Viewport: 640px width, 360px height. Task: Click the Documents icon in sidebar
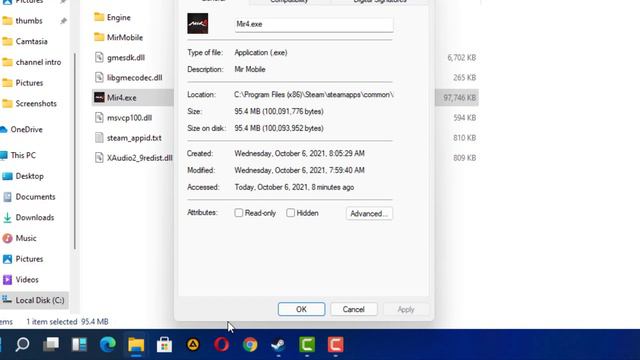7,197
